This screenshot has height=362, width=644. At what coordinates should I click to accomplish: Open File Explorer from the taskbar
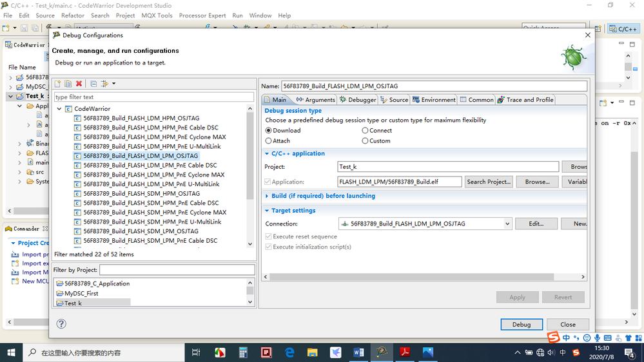pos(313,352)
